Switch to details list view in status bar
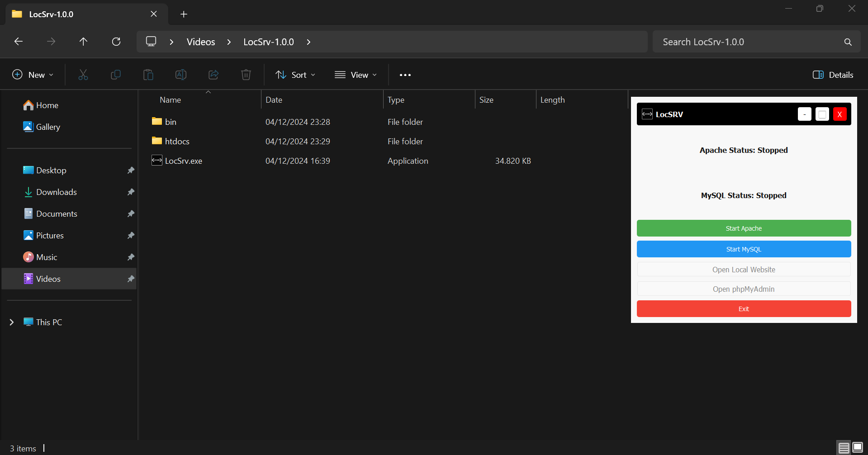Viewport: 868px width, 455px height. point(844,448)
